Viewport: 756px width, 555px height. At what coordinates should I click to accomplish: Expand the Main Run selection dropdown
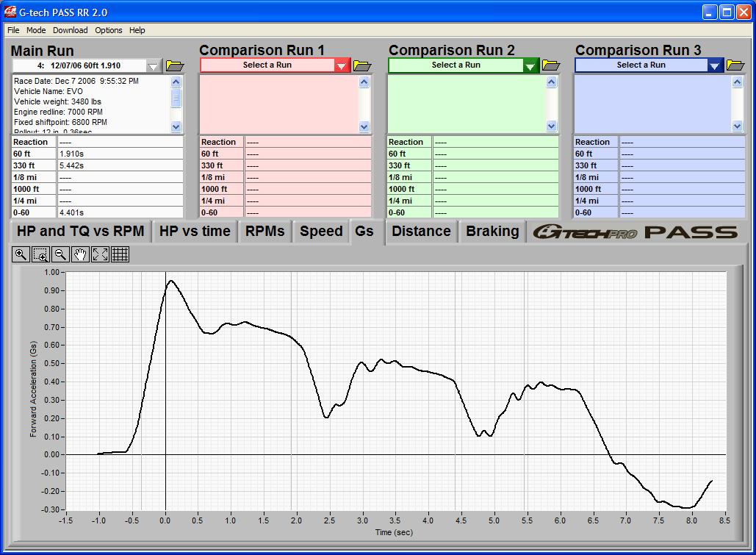(x=153, y=66)
